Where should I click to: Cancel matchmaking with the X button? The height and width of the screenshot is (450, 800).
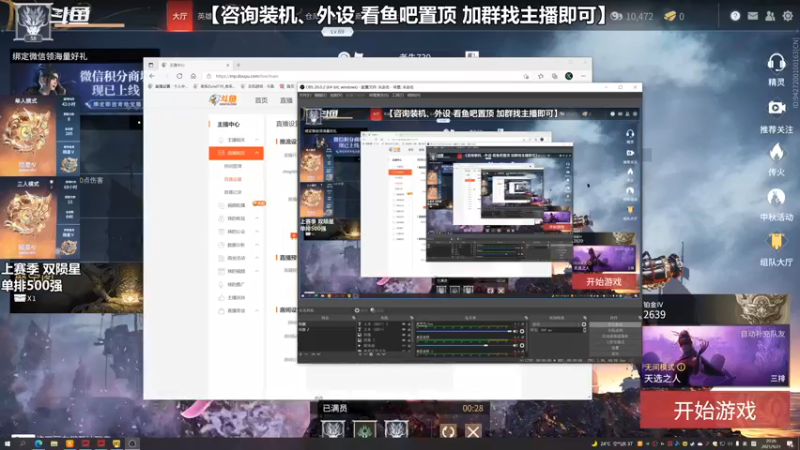pyautogui.click(x=473, y=432)
